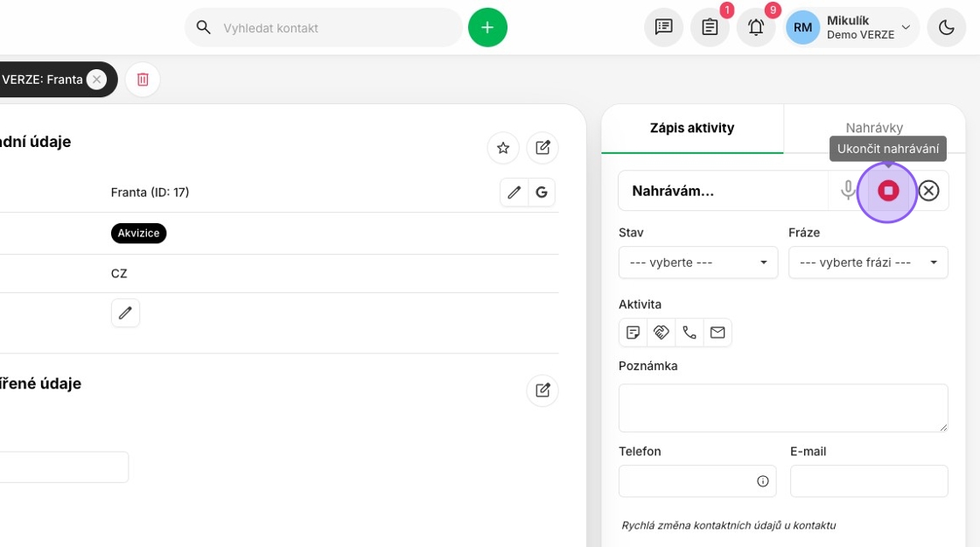Click the green add contact plus button

(487, 27)
